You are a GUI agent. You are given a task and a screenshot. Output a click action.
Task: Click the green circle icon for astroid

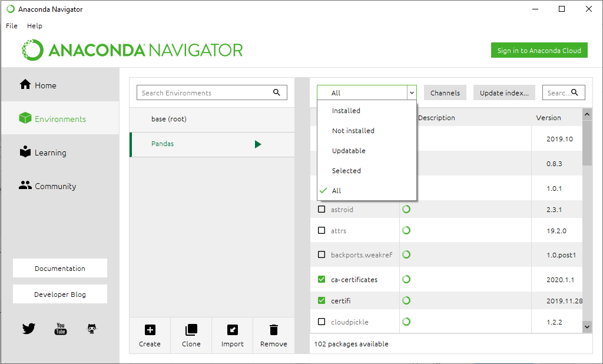406,209
